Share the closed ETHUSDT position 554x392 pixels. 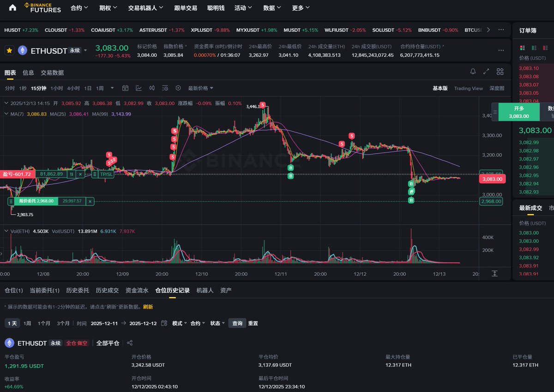point(130,343)
